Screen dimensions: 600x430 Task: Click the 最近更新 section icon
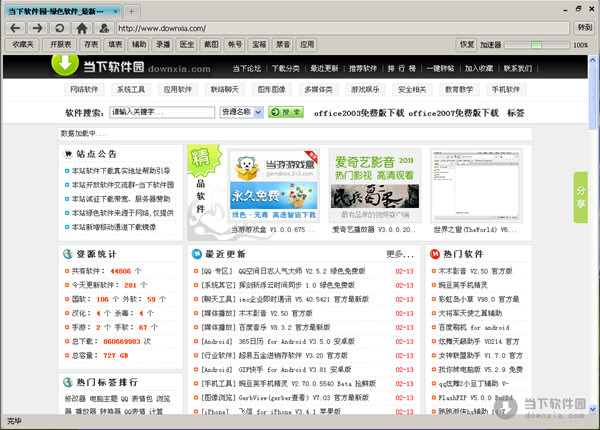197,254
